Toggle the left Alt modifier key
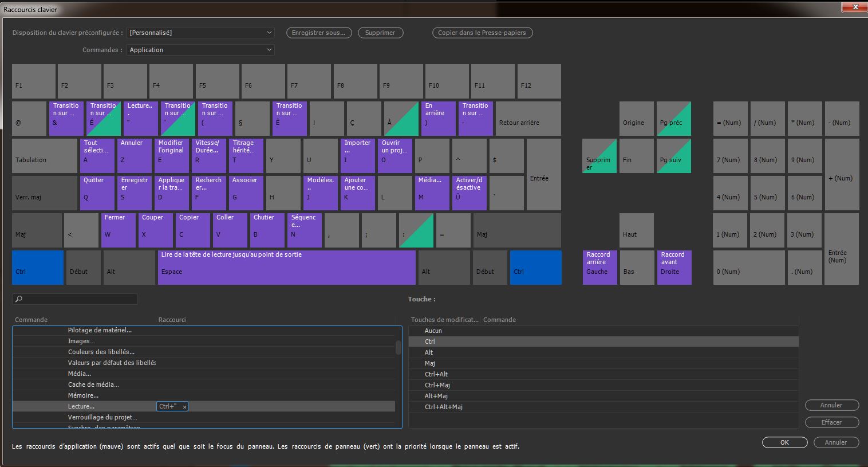This screenshot has width=868, height=467. click(129, 268)
